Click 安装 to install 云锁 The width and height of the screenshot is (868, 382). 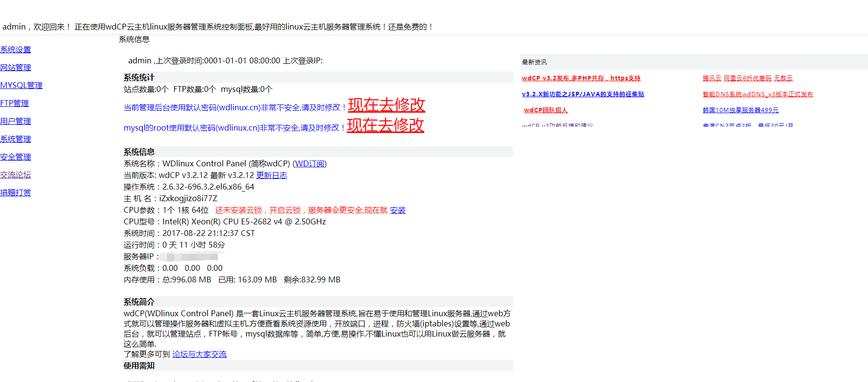397,210
